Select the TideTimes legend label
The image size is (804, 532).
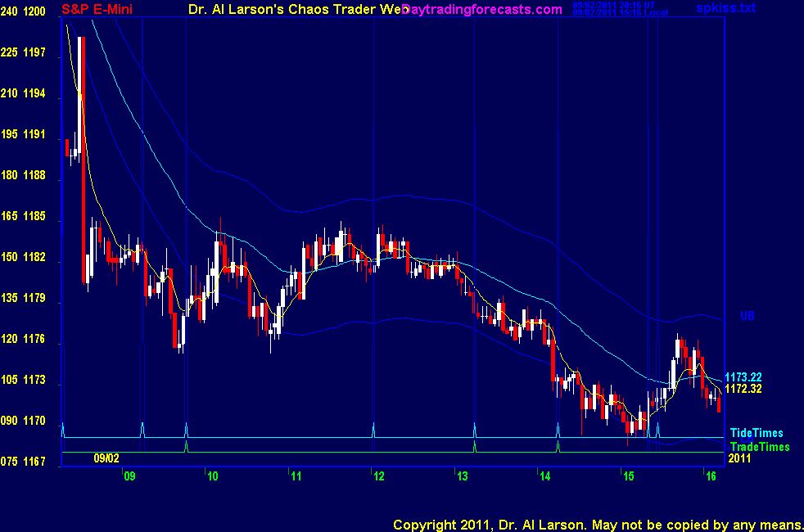click(x=757, y=433)
